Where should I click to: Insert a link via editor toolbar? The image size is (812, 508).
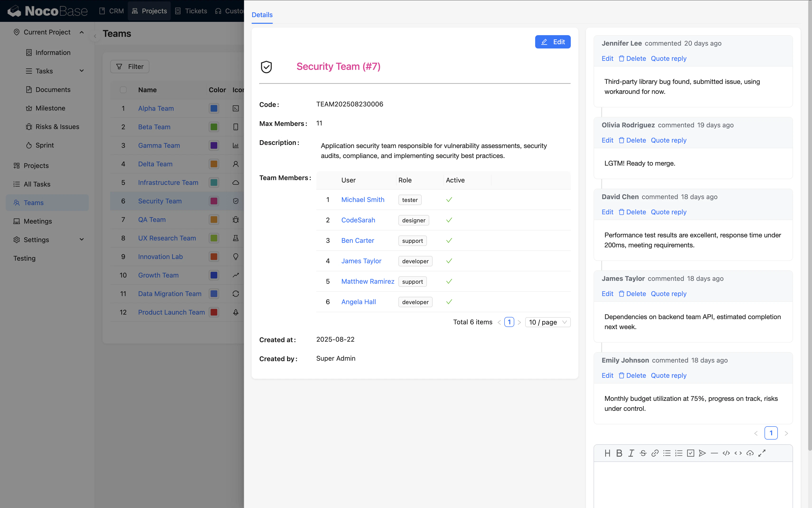655,453
